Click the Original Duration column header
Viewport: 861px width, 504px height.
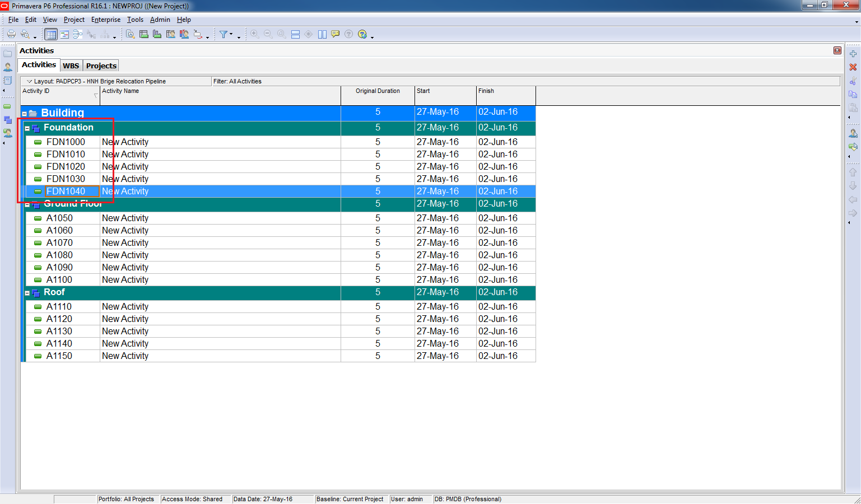[377, 91]
